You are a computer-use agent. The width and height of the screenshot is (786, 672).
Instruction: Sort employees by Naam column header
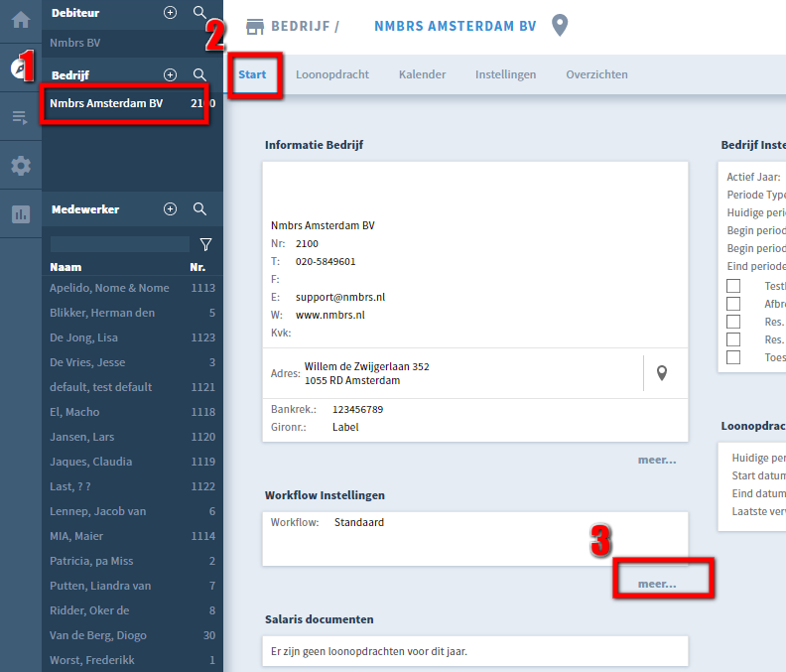pos(65,267)
